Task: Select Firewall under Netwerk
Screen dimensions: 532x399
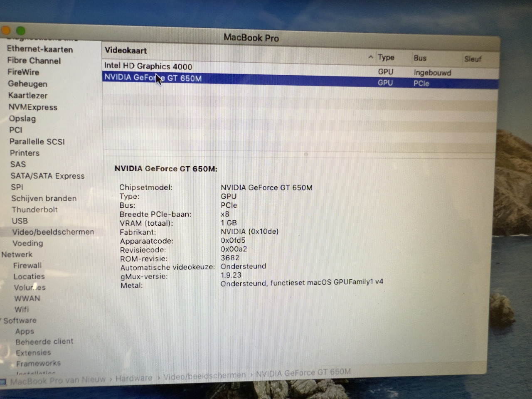Action: [x=27, y=265]
